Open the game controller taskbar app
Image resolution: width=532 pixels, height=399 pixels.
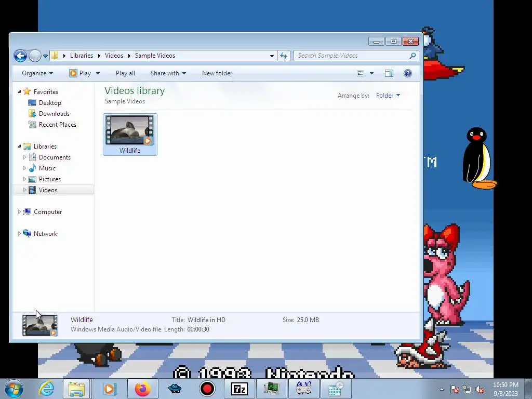click(x=303, y=389)
